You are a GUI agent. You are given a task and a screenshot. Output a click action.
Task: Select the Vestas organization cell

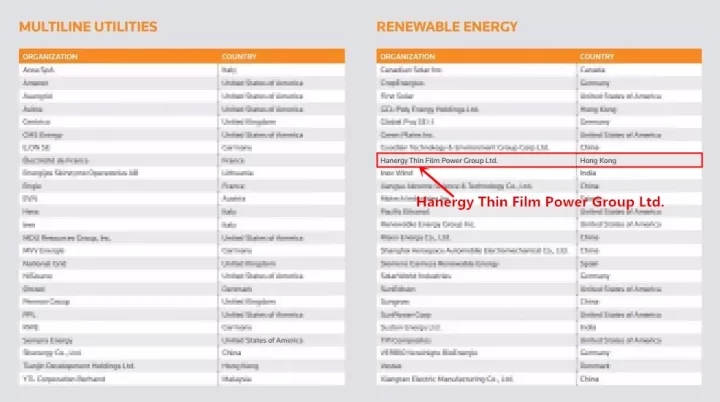476,366
